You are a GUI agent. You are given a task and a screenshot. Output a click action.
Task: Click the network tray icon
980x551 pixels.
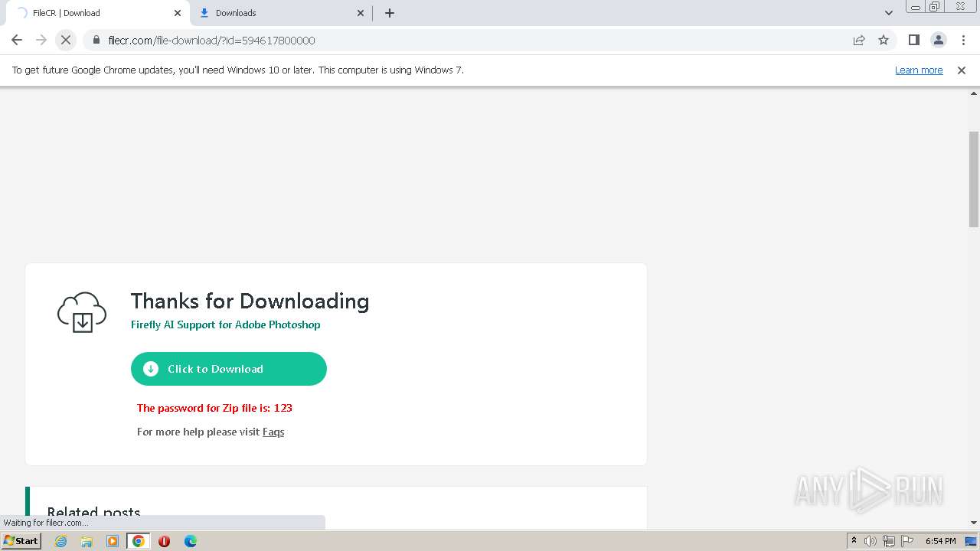tap(889, 541)
